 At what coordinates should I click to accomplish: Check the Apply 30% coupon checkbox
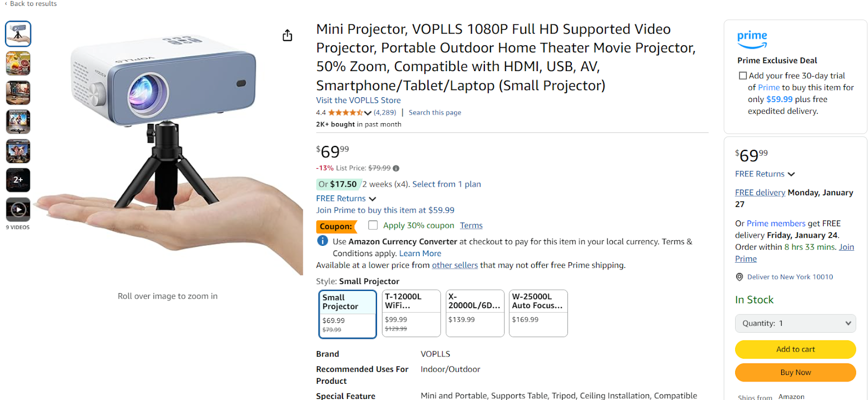pyautogui.click(x=373, y=225)
